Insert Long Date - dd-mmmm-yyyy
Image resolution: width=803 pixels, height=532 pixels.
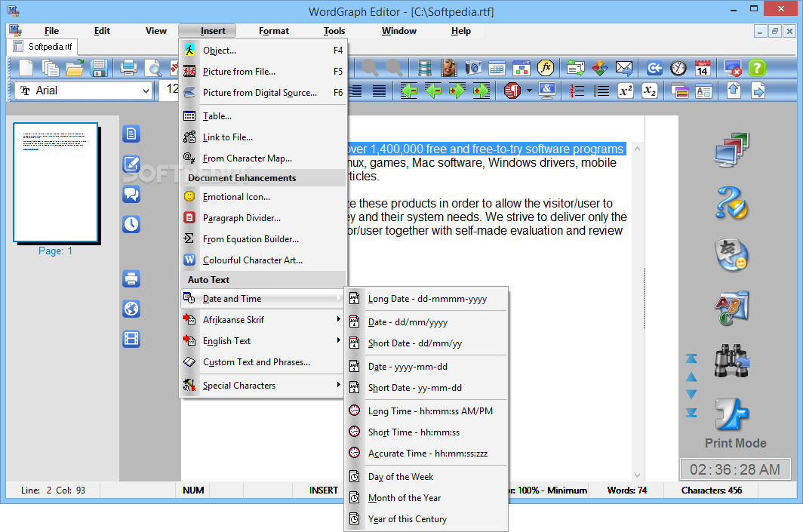click(x=426, y=299)
